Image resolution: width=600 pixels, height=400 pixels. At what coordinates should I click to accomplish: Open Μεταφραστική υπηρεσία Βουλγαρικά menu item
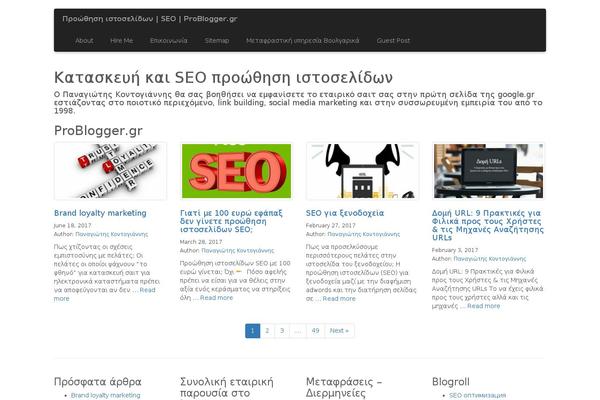click(303, 41)
